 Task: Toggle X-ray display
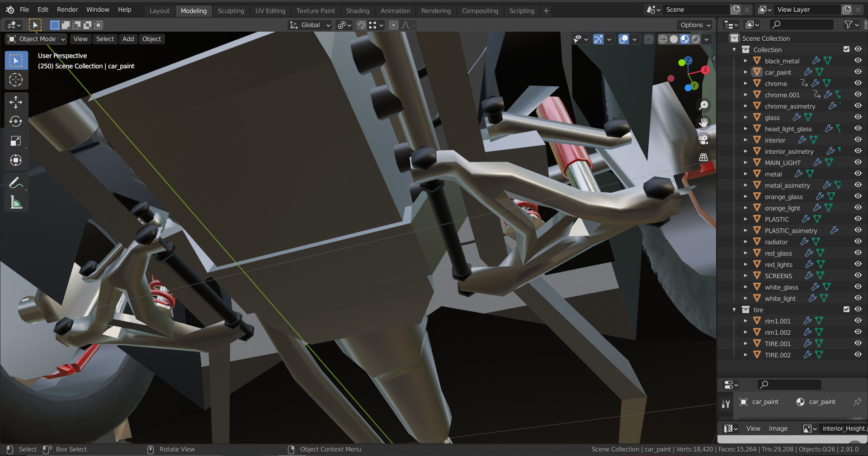(649, 39)
